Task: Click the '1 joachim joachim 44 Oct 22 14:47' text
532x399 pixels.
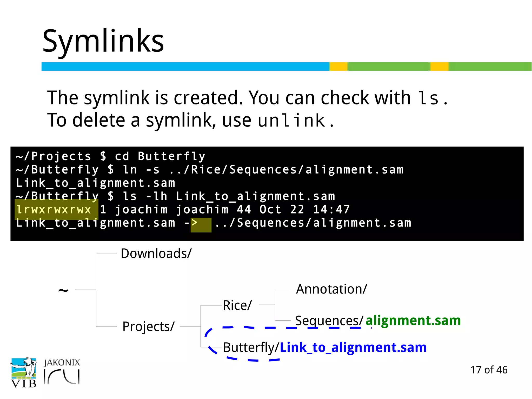Action: coord(225,209)
